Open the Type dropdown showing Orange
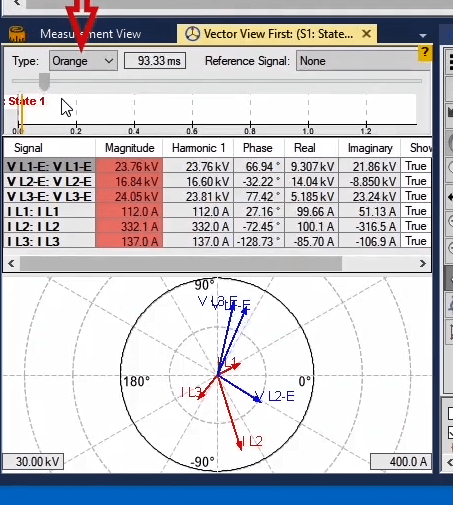The width and height of the screenshot is (453, 505). (x=83, y=61)
